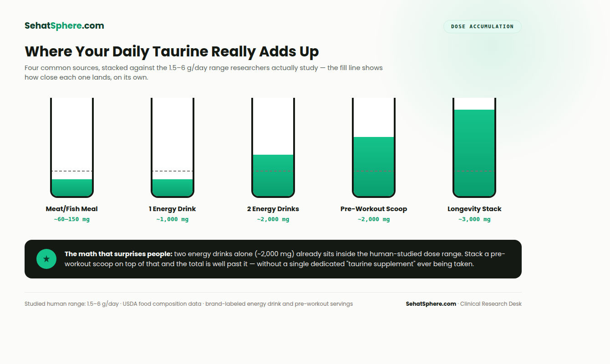Select the Pre-Workout Scoop tube graphic
The height and width of the screenshot is (364, 610).
click(x=374, y=147)
